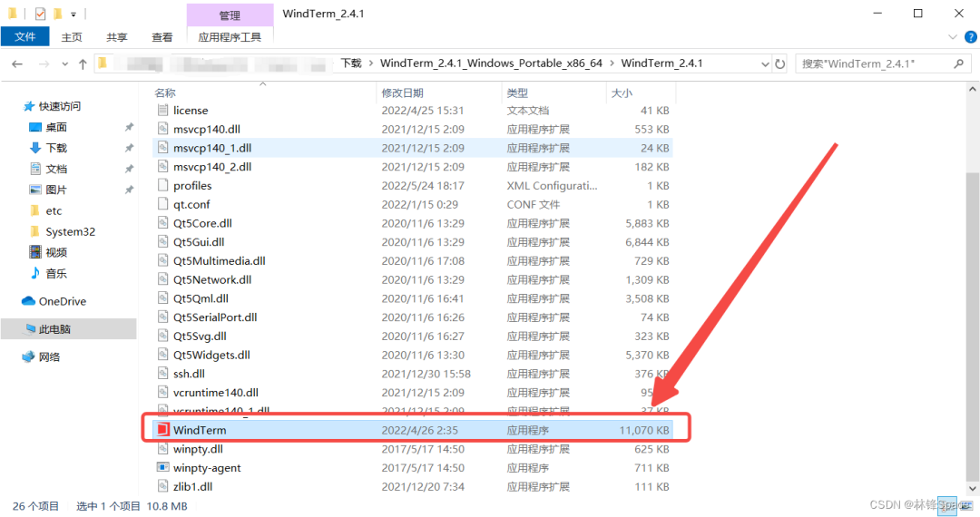Select the ssh.dll file icon
The height and width of the screenshot is (517, 980).
(x=162, y=374)
